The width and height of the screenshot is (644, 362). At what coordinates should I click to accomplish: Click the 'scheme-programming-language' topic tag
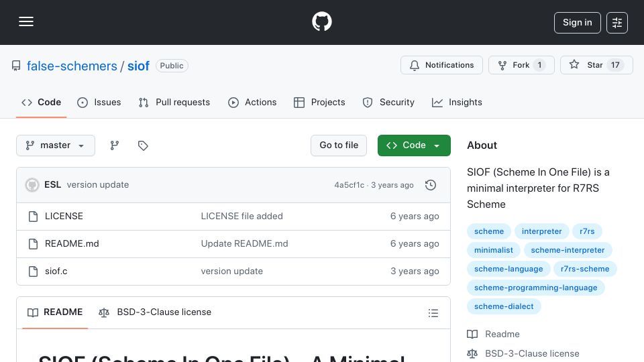coord(535,288)
